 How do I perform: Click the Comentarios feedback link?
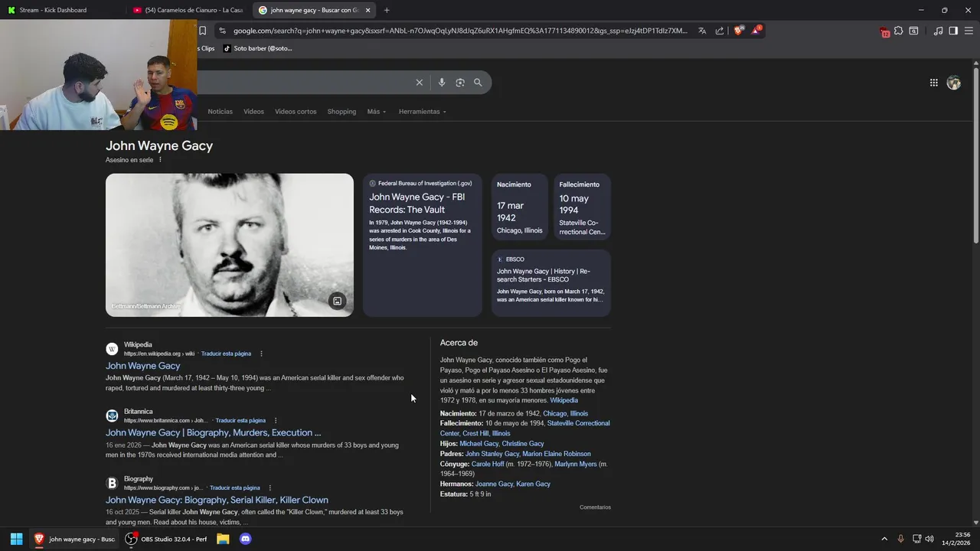point(595,507)
